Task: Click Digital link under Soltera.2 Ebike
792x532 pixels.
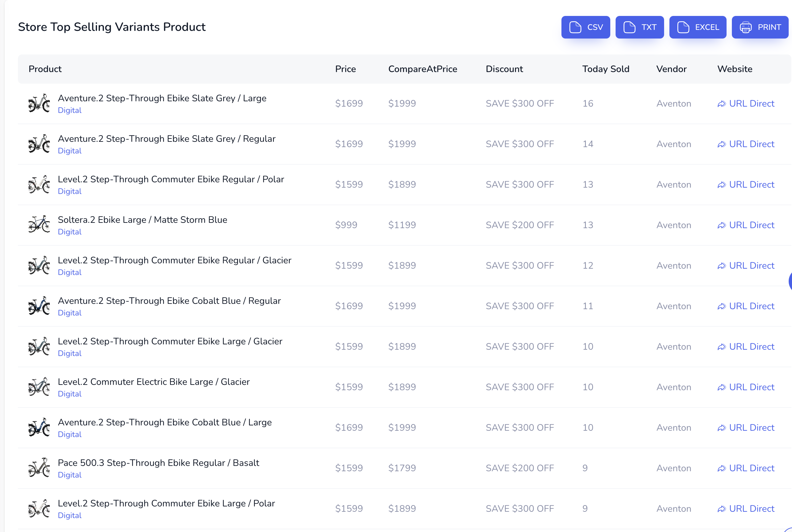Action: [69, 232]
